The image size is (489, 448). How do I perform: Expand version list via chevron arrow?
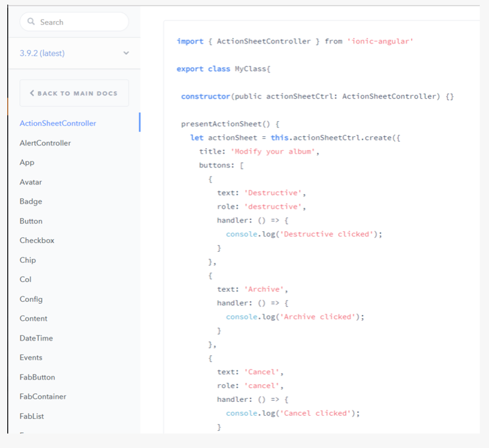point(126,53)
